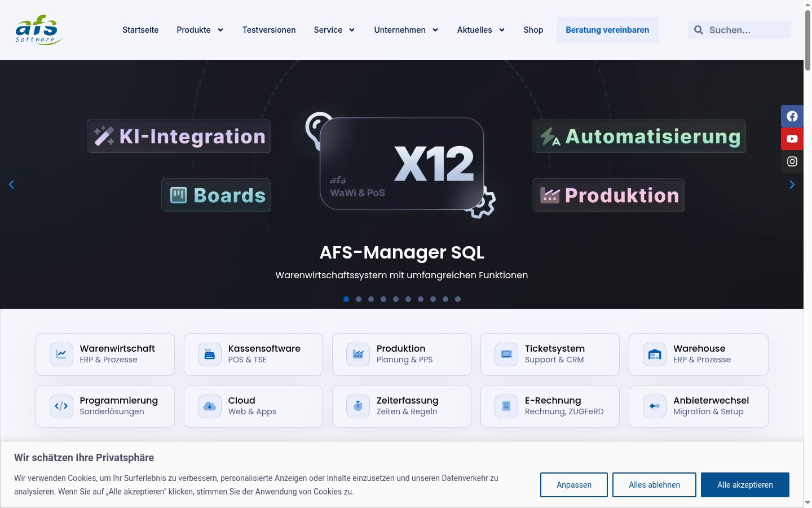Click the Alle akzeptieren cookie button
Viewport: 812px width, 508px height.
745,485
